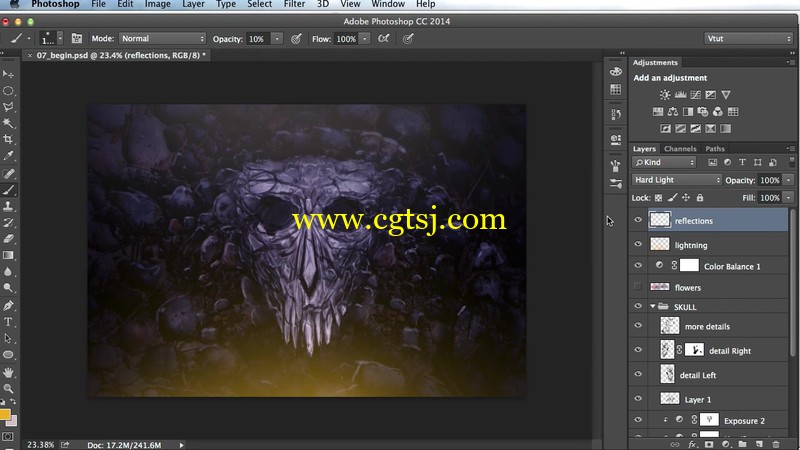Select the Ellipse shape tool
800x450 pixels.
[8, 355]
